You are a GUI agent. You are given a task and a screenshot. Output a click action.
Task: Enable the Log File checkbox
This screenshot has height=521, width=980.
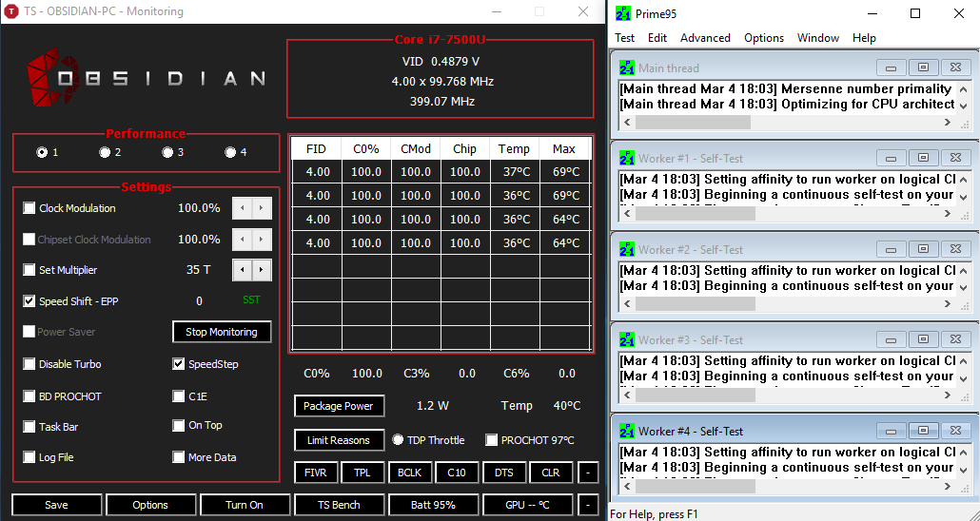point(29,457)
